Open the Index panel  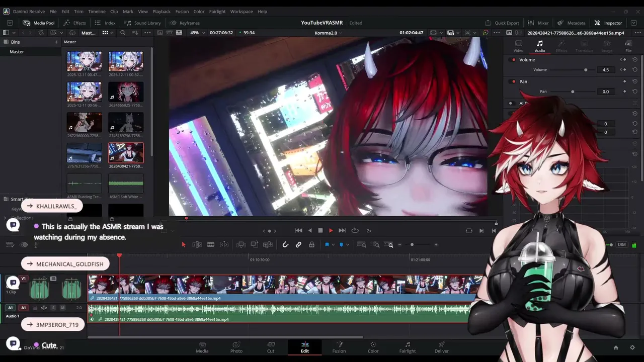tap(105, 23)
